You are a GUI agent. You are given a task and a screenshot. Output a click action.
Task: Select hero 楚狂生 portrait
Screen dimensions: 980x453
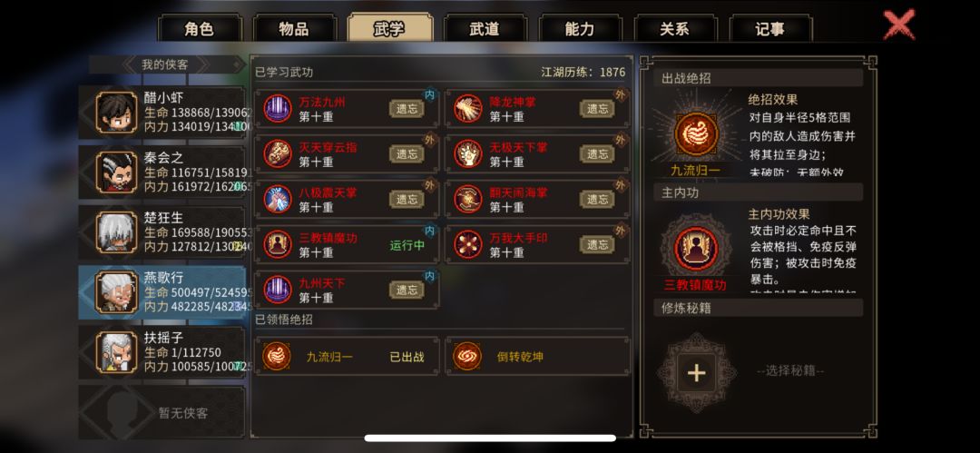116,232
